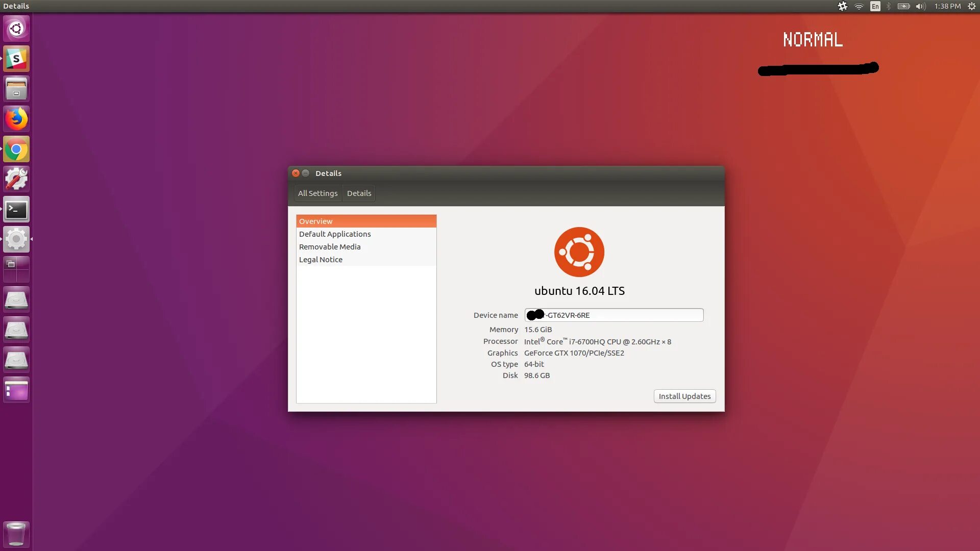
Task: Open the Bluetooth indicator menu
Action: (889, 6)
